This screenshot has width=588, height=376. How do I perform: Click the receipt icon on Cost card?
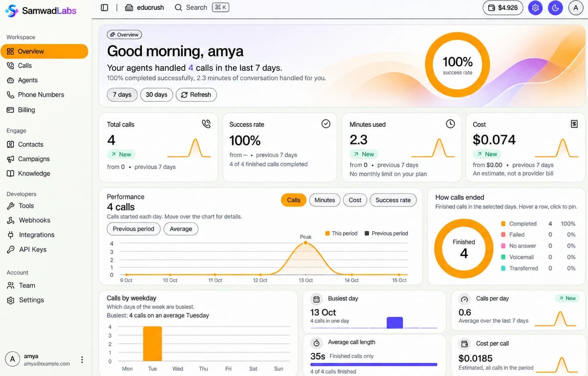pyautogui.click(x=574, y=124)
